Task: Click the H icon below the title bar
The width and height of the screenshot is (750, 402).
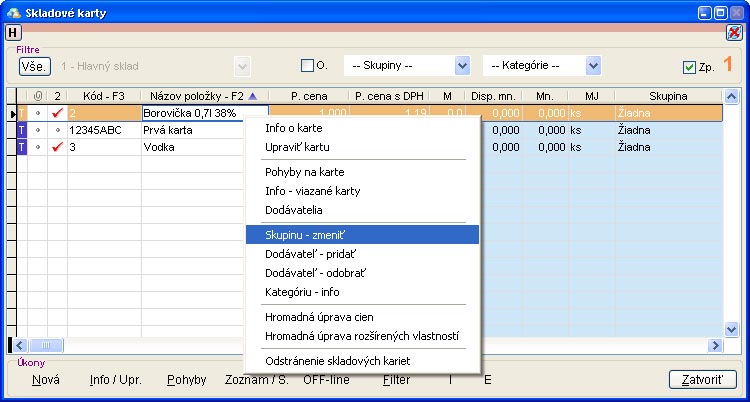Action: pyautogui.click(x=13, y=33)
